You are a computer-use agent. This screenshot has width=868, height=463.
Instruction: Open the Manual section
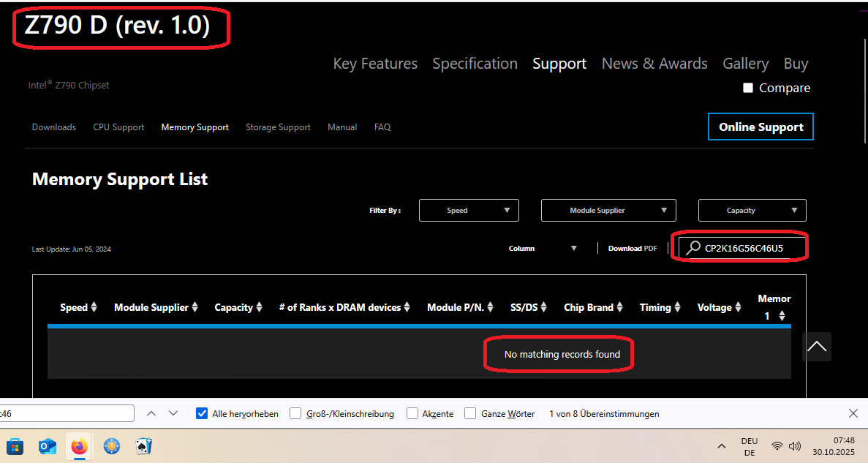click(x=342, y=127)
